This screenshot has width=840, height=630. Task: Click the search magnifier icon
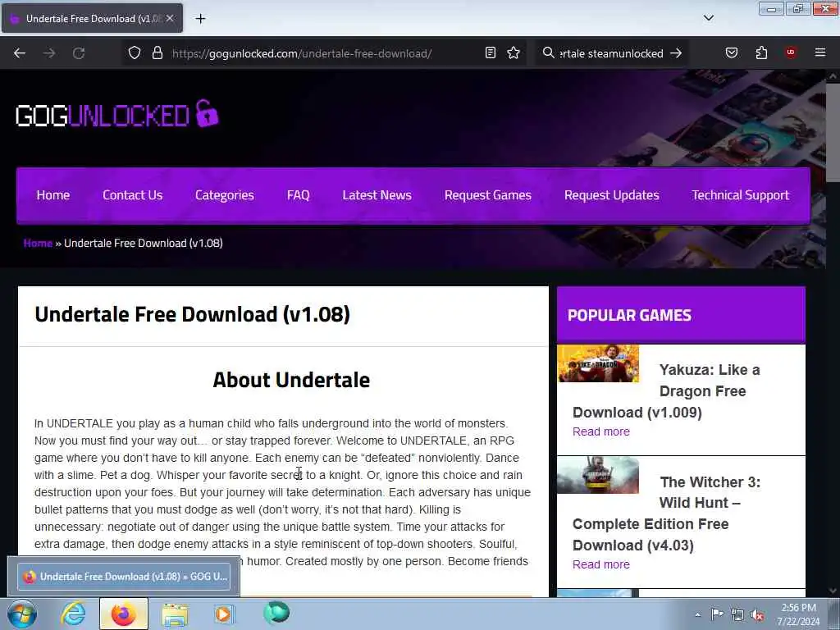pos(548,53)
